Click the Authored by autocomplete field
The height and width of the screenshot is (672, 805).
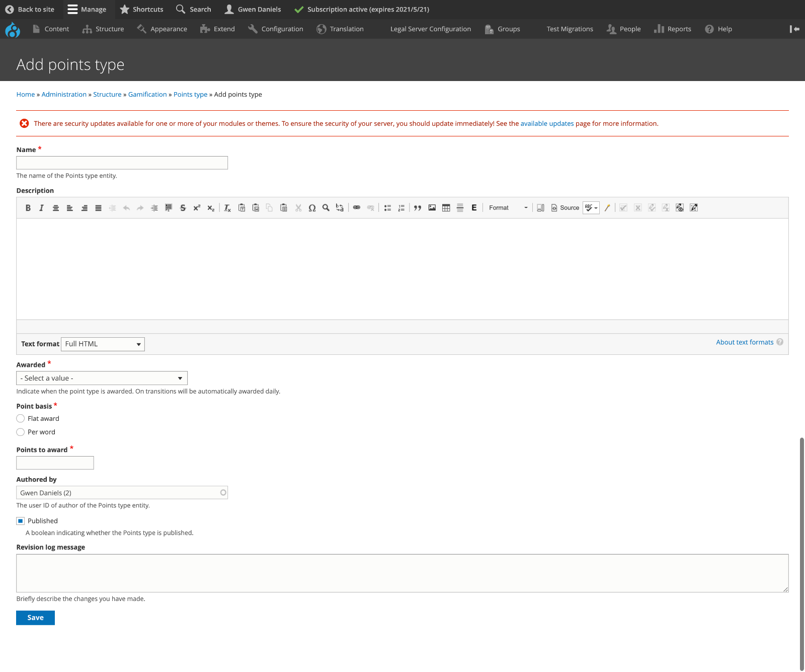coord(122,493)
